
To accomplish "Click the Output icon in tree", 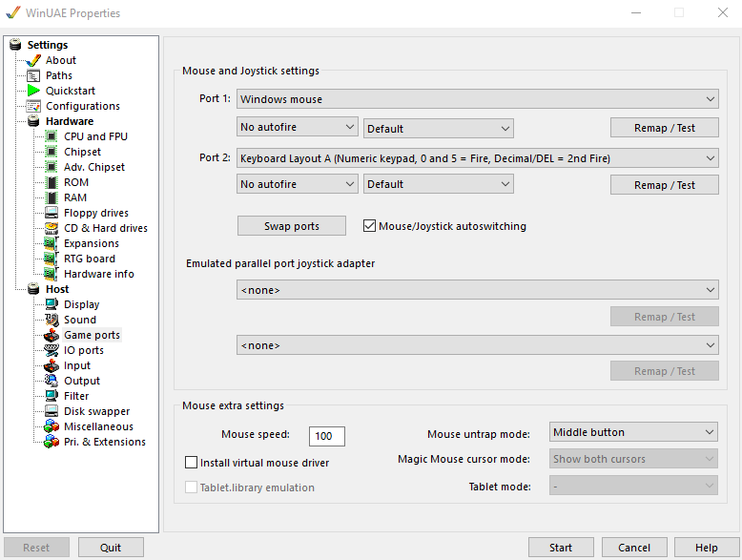I will pyautogui.click(x=52, y=381).
